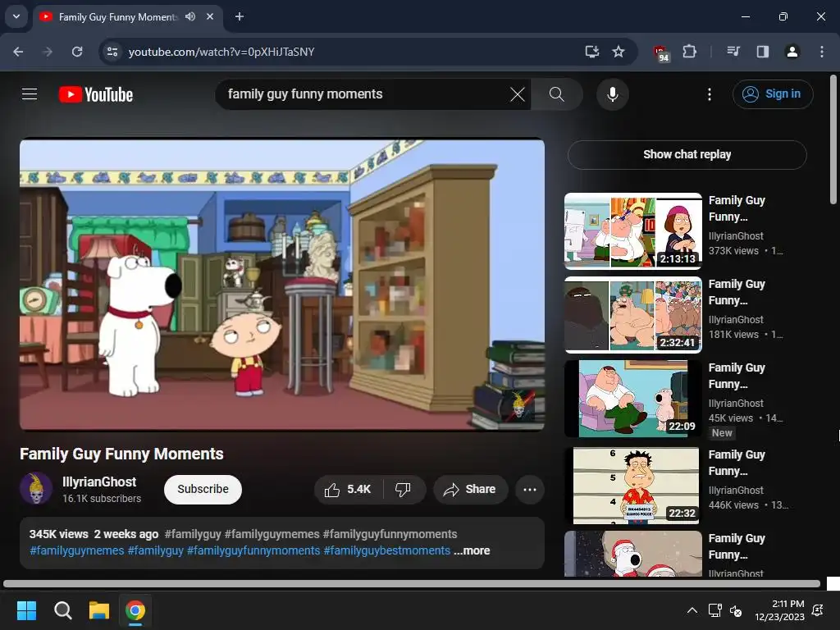Select the Chrome taskbar icon

click(135, 610)
